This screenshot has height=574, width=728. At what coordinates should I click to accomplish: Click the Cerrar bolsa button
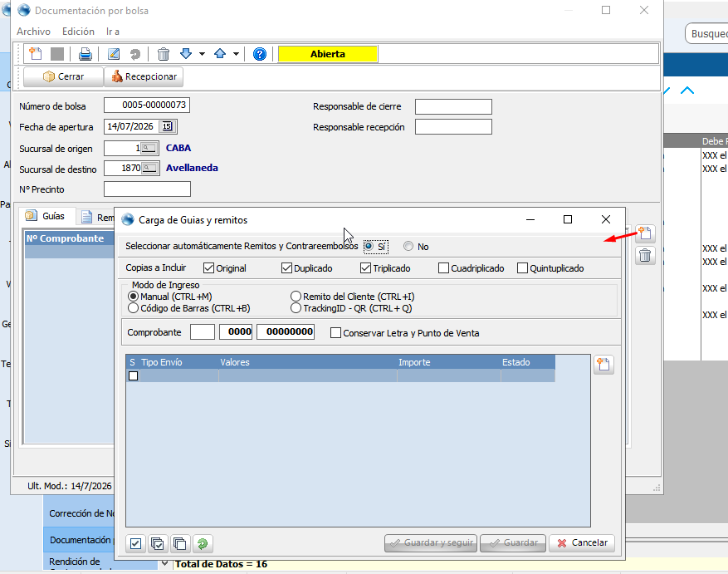(x=63, y=76)
